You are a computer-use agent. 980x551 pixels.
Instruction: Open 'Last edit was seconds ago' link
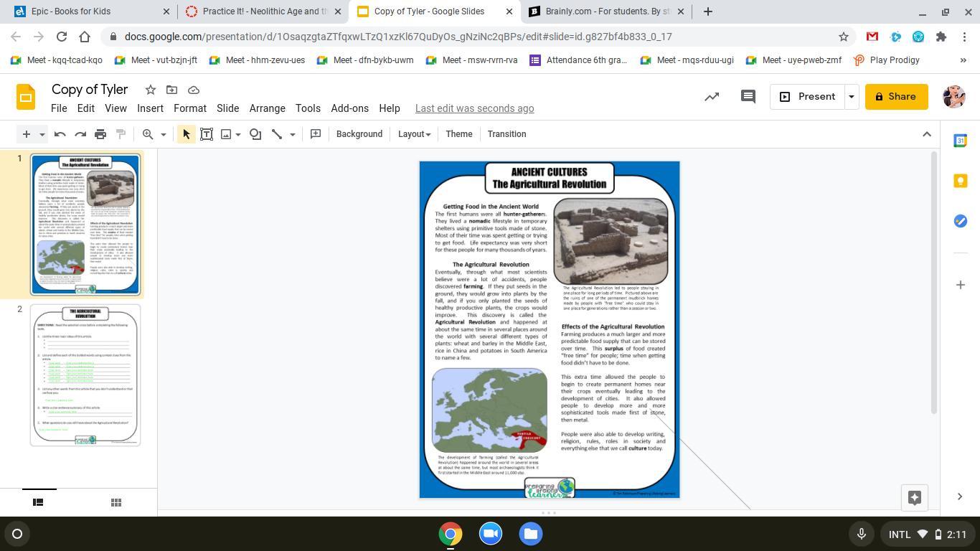click(x=474, y=108)
